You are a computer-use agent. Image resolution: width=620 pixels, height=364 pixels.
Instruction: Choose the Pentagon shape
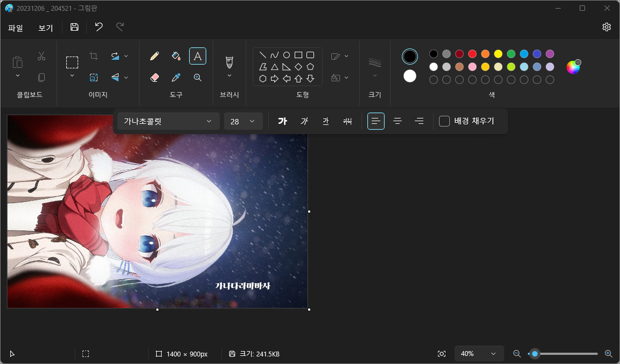[x=310, y=67]
